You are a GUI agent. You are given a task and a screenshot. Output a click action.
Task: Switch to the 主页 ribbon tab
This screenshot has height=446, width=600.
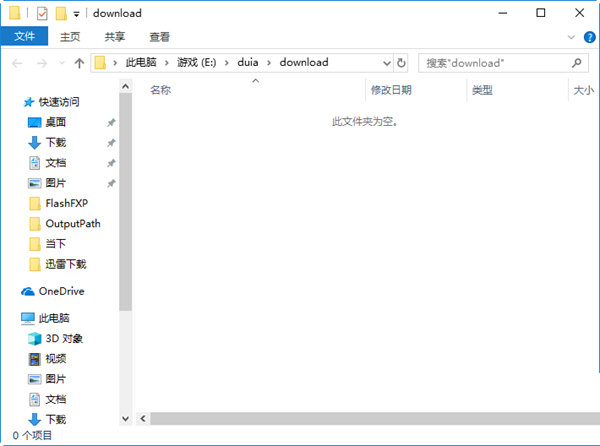pos(70,37)
